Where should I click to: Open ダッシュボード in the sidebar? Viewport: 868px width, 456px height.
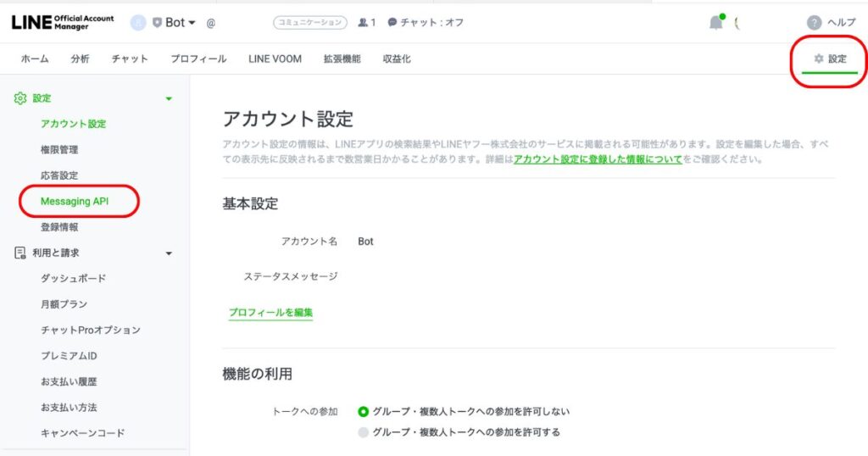click(73, 278)
